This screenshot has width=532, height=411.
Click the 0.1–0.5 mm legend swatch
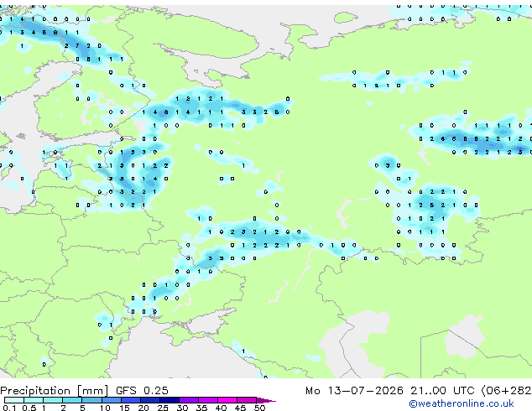pyautogui.click(x=14, y=400)
